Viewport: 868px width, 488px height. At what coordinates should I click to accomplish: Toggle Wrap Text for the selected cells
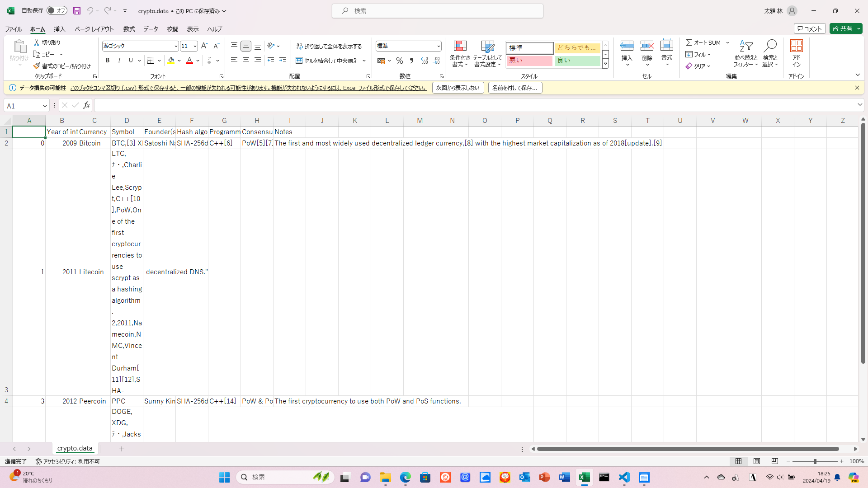(x=329, y=46)
